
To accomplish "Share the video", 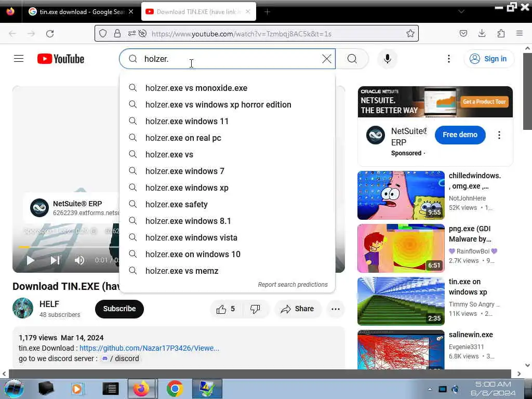I will (298, 309).
